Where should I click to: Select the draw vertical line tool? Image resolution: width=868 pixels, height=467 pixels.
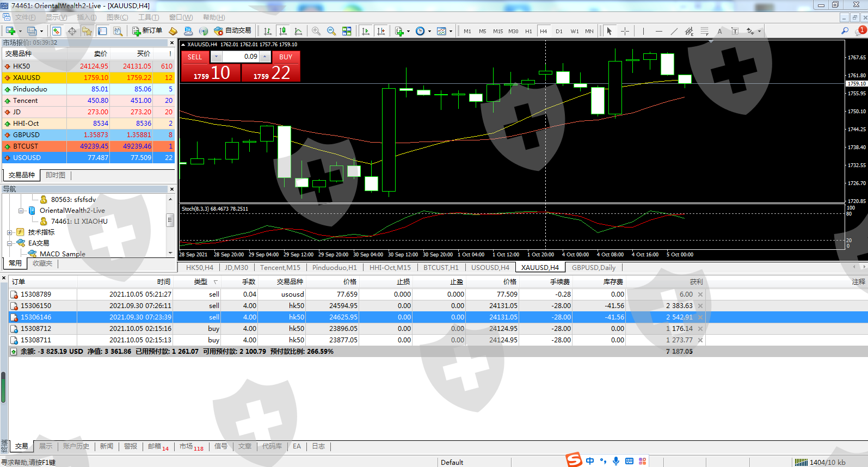643,31
